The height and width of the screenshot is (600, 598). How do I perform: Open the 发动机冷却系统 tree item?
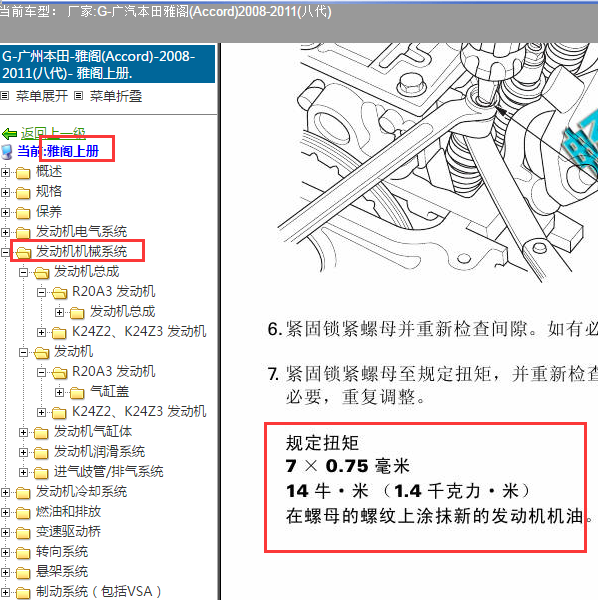81,491
